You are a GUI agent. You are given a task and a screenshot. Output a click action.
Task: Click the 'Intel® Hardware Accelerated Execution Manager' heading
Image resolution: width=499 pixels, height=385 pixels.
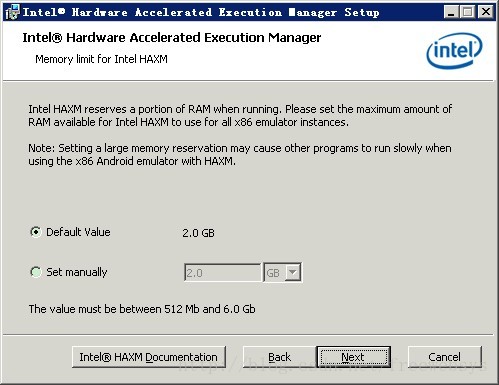point(172,37)
